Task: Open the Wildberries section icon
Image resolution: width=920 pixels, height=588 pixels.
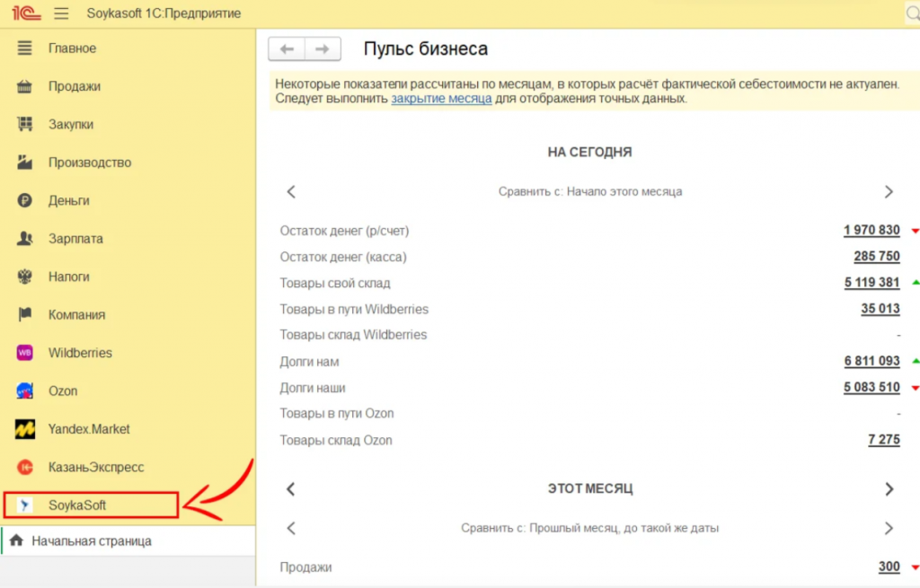Action: pyautogui.click(x=25, y=353)
